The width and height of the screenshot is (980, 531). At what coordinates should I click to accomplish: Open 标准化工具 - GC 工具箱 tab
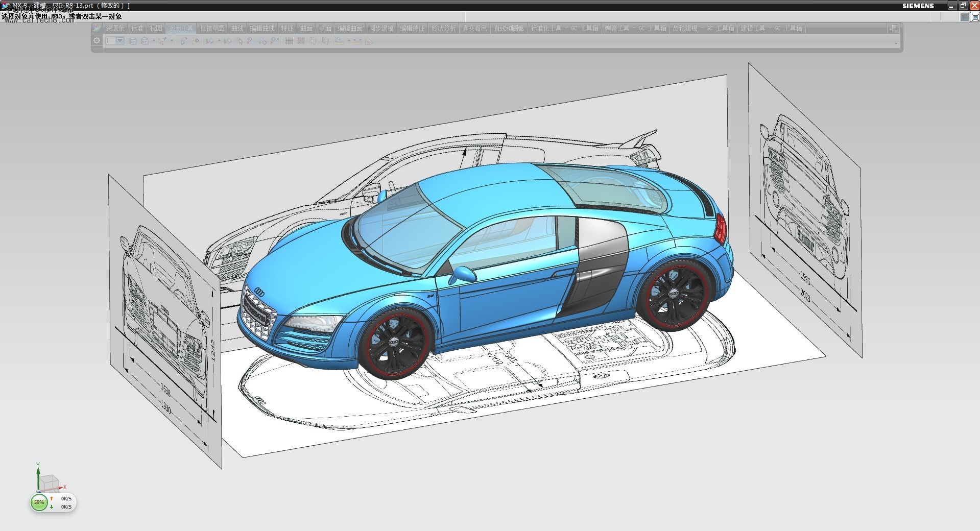click(x=564, y=29)
